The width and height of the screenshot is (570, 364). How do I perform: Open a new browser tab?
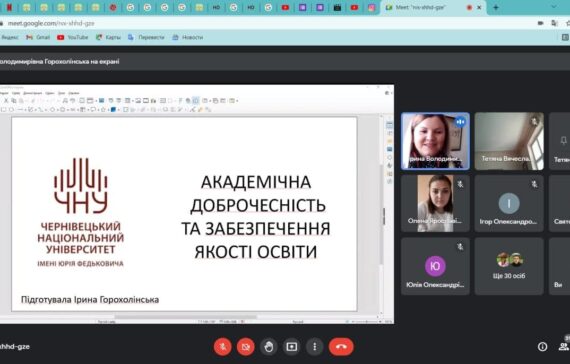tap(496, 7)
